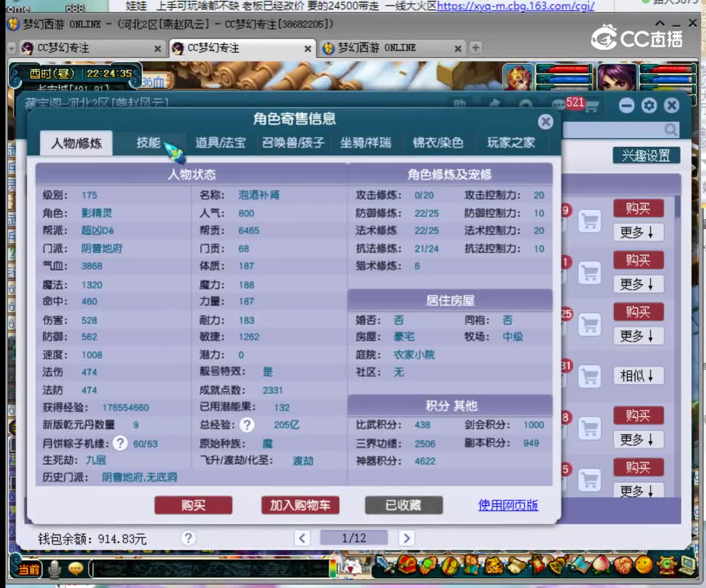Open 藏宝阁 settings gear icon
The width and height of the screenshot is (706, 588).
649,105
